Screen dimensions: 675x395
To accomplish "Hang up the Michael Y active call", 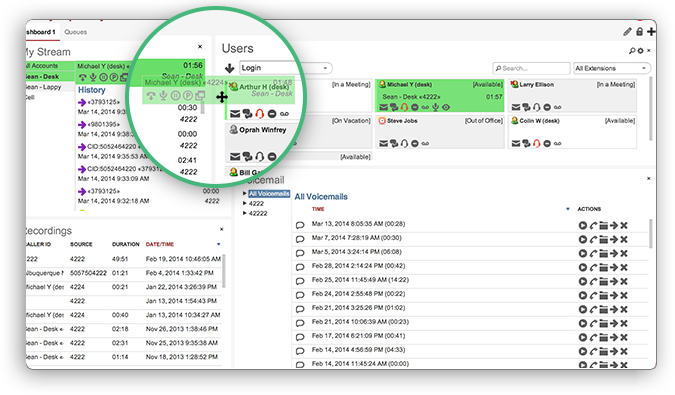I will pyautogui.click(x=82, y=77).
